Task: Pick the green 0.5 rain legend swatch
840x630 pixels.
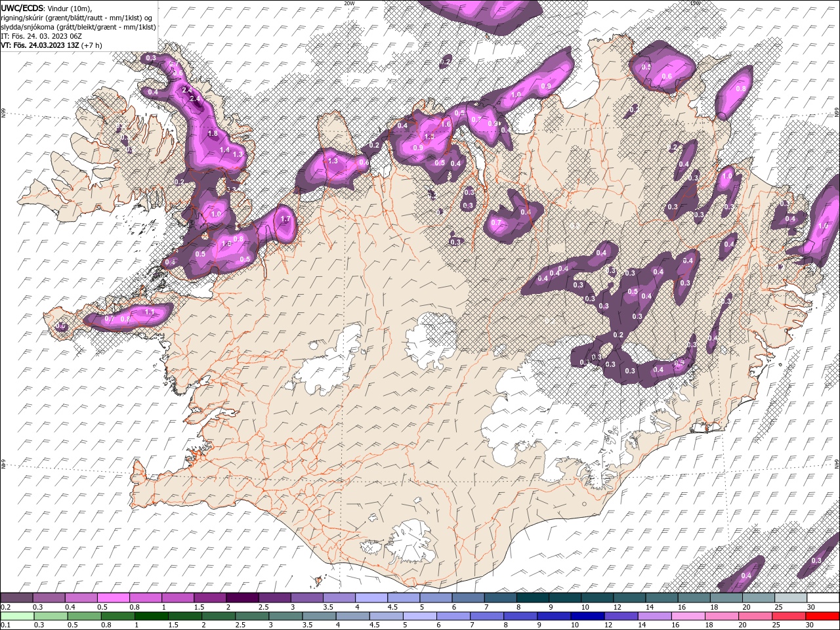Action: click(x=84, y=616)
